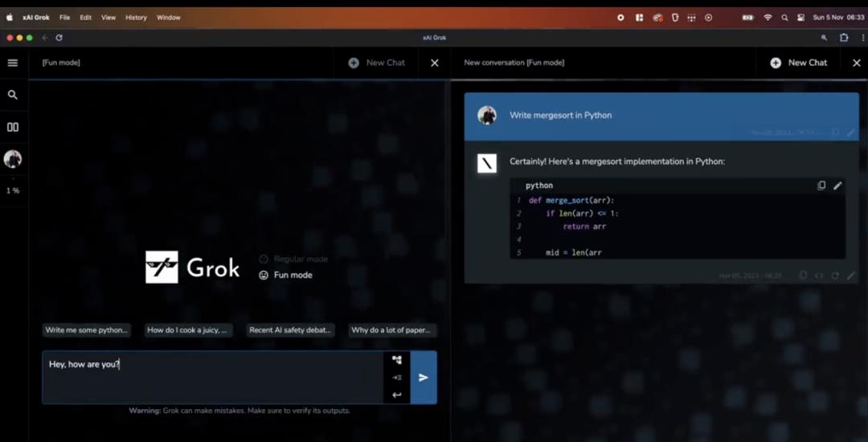The width and height of the screenshot is (868, 442).
Task: Select Regular mode option
Action: [x=293, y=259]
